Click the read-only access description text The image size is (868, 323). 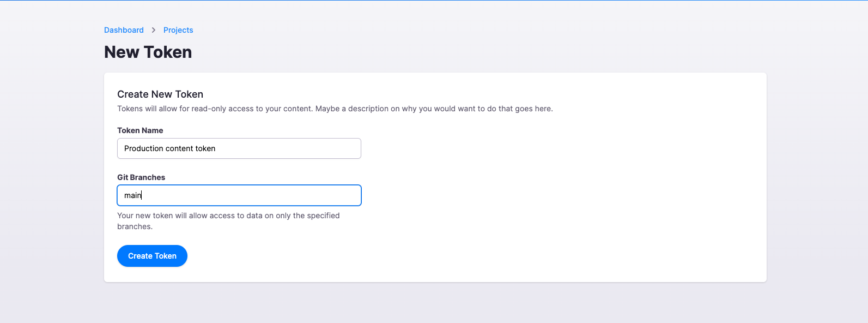pyautogui.click(x=335, y=109)
